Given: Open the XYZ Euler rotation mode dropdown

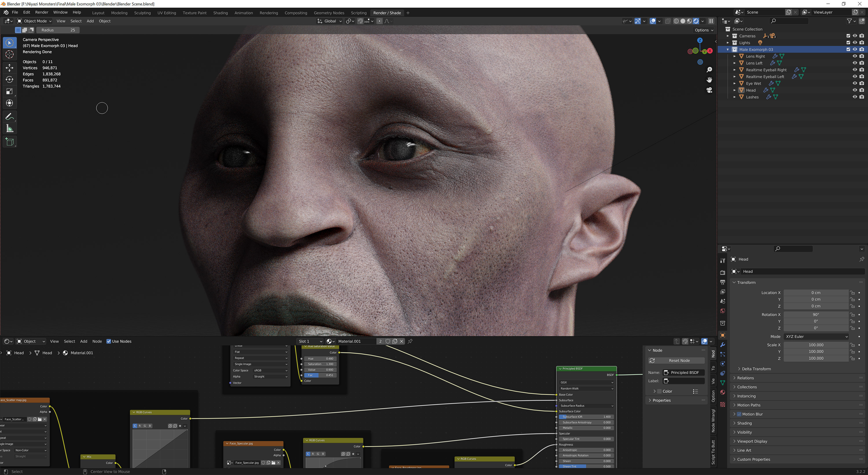Looking at the screenshot, I should click(816, 336).
